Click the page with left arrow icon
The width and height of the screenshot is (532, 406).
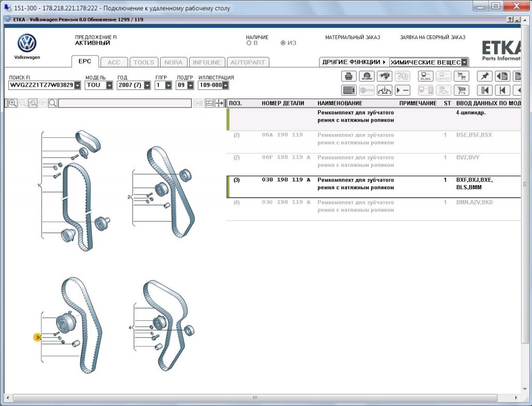click(x=502, y=76)
